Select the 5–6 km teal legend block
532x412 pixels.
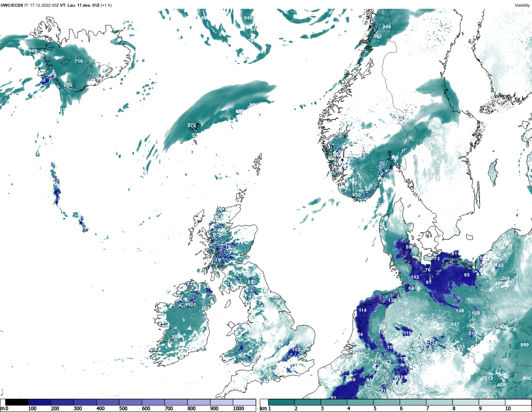[x=387, y=402]
